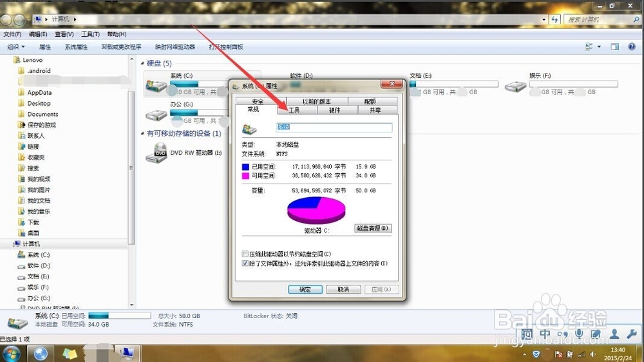Viewport: 644px width, 362px height.
Task: Open the view options dropdown arrow
Action: 599,47
